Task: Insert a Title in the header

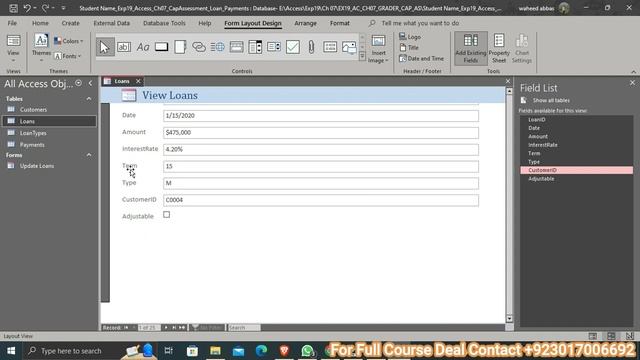Action: tap(409, 47)
